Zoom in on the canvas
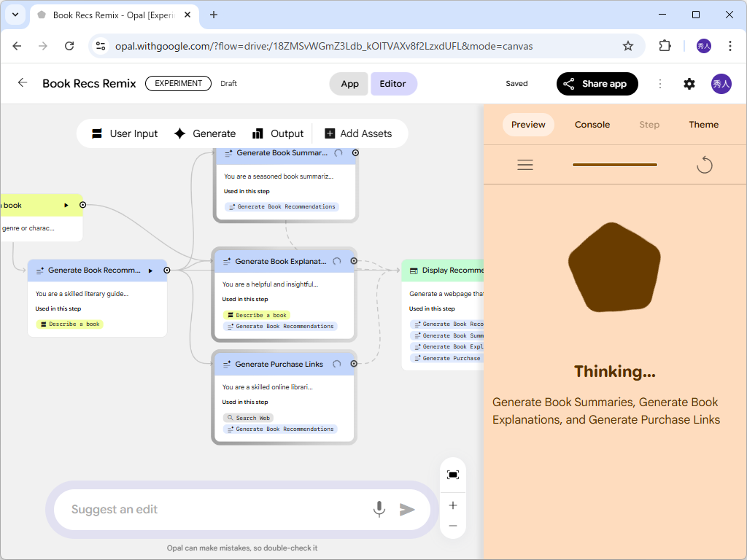This screenshot has height=560, width=747. pos(452,505)
